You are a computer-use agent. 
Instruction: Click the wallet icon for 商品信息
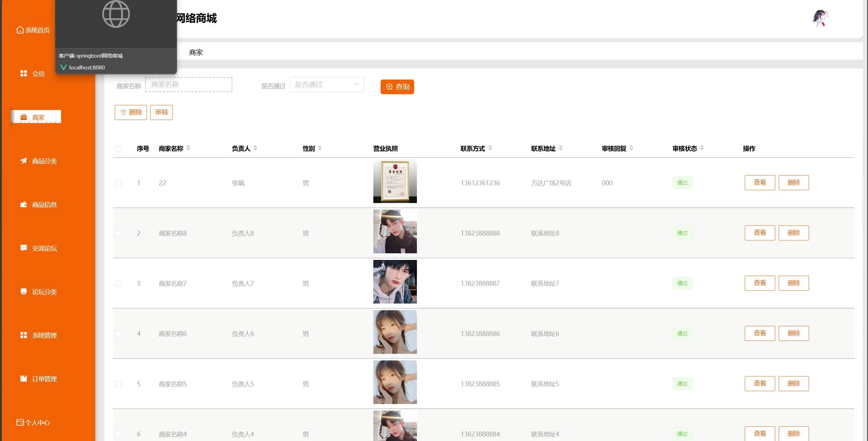[23, 204]
